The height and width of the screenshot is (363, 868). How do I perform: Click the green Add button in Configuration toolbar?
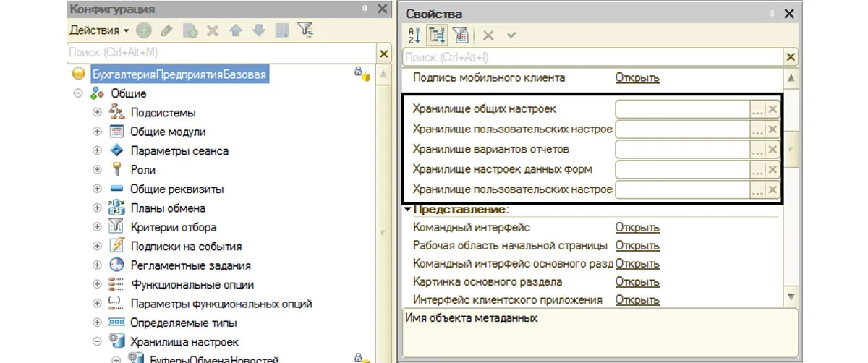pos(144,30)
